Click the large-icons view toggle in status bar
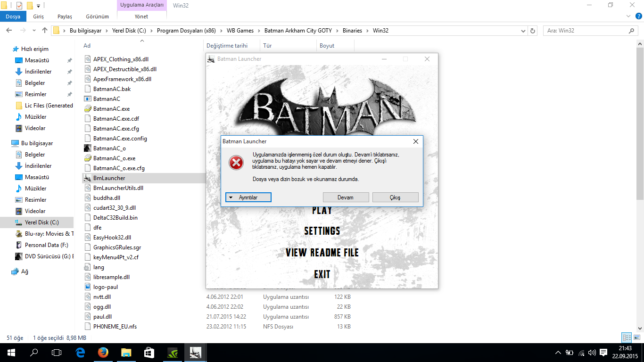 point(636,337)
